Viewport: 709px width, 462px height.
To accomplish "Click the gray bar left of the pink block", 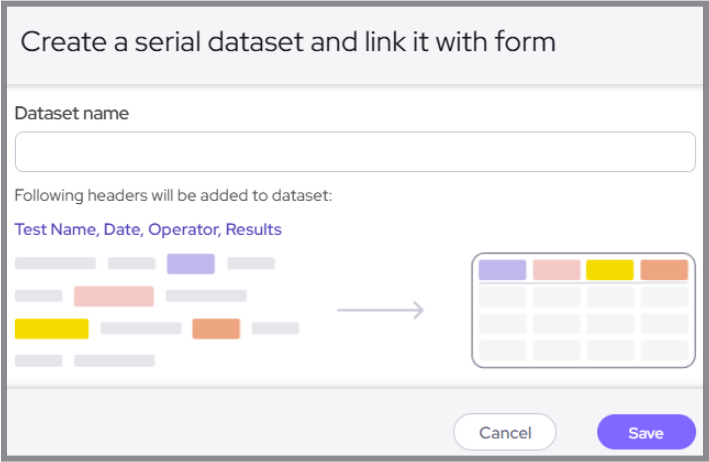I will click(x=39, y=296).
